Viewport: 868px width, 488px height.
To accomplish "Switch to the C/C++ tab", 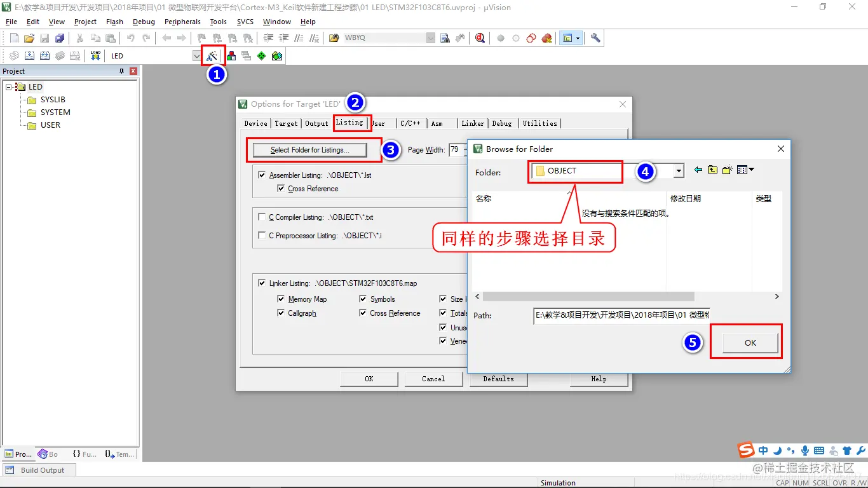I will [x=410, y=123].
